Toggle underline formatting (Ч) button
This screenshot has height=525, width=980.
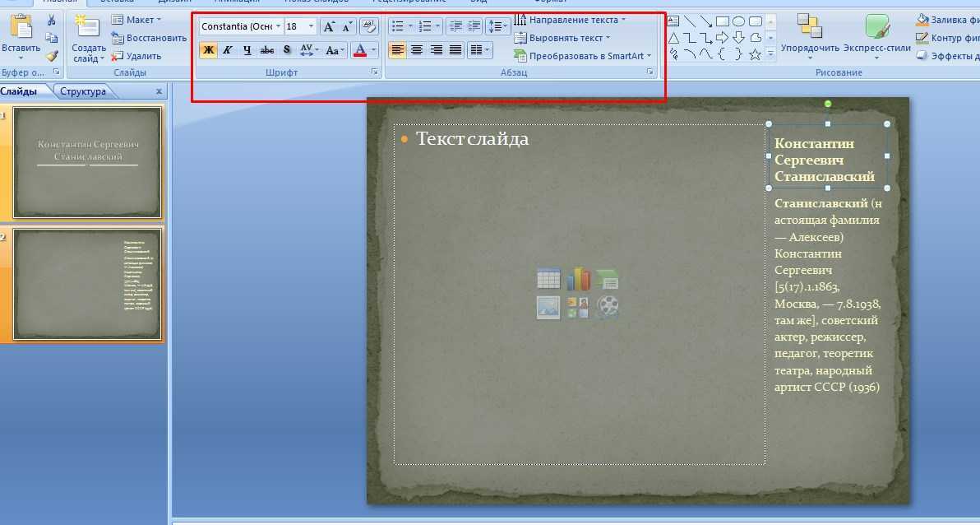[x=247, y=50]
